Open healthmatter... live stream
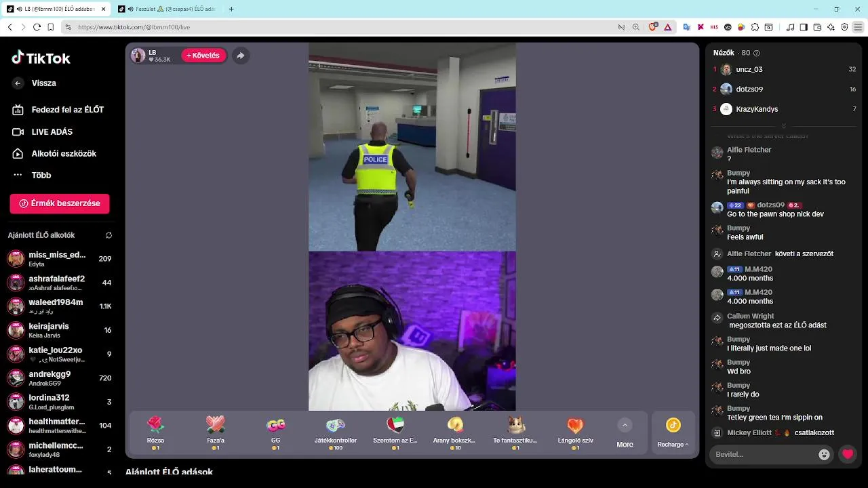This screenshot has height=488, width=868. coord(60,426)
